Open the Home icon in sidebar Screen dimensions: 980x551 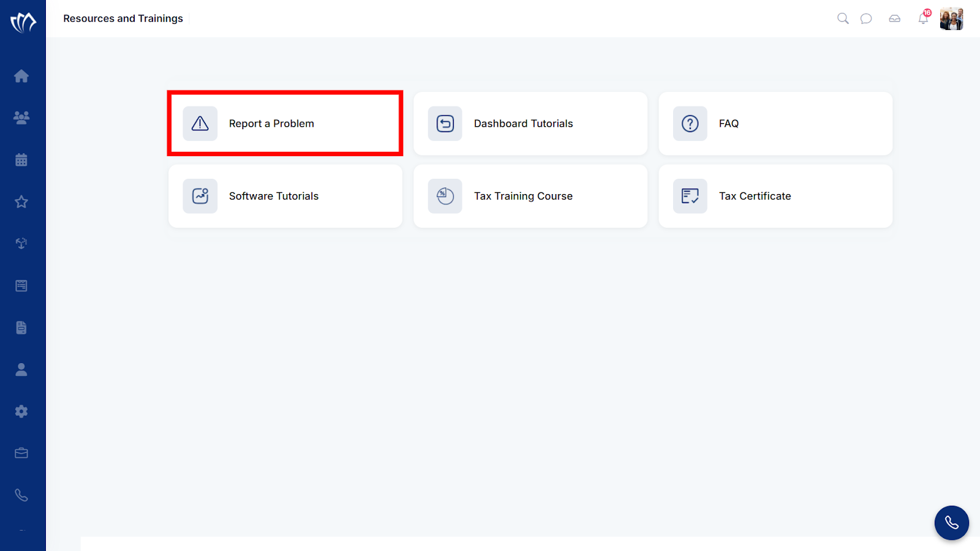pos(21,76)
